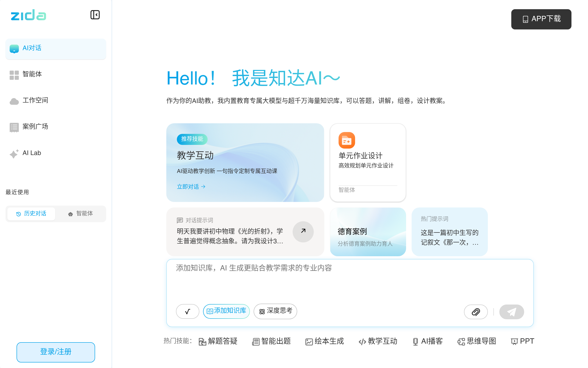
Task: Click the paper plane send button
Action: click(x=512, y=312)
